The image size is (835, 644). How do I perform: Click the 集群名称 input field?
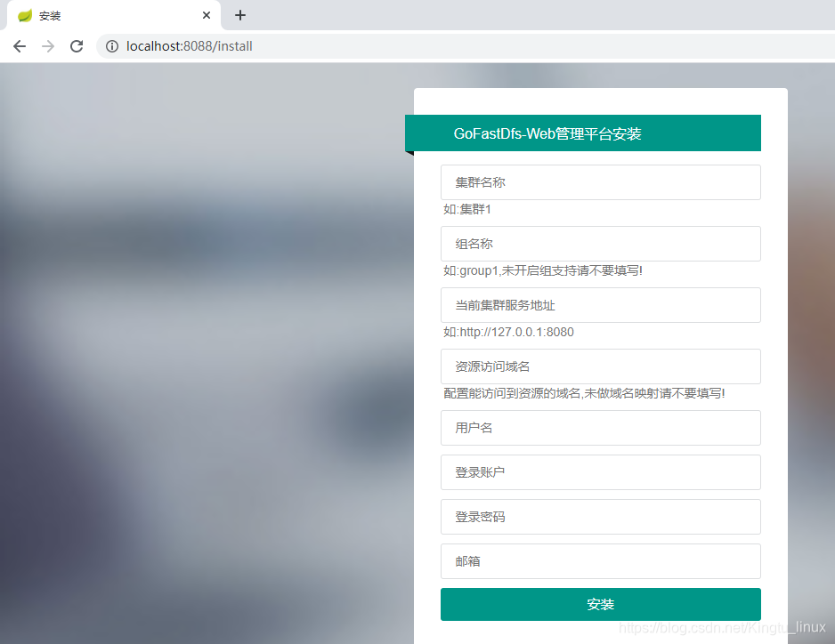click(x=600, y=182)
